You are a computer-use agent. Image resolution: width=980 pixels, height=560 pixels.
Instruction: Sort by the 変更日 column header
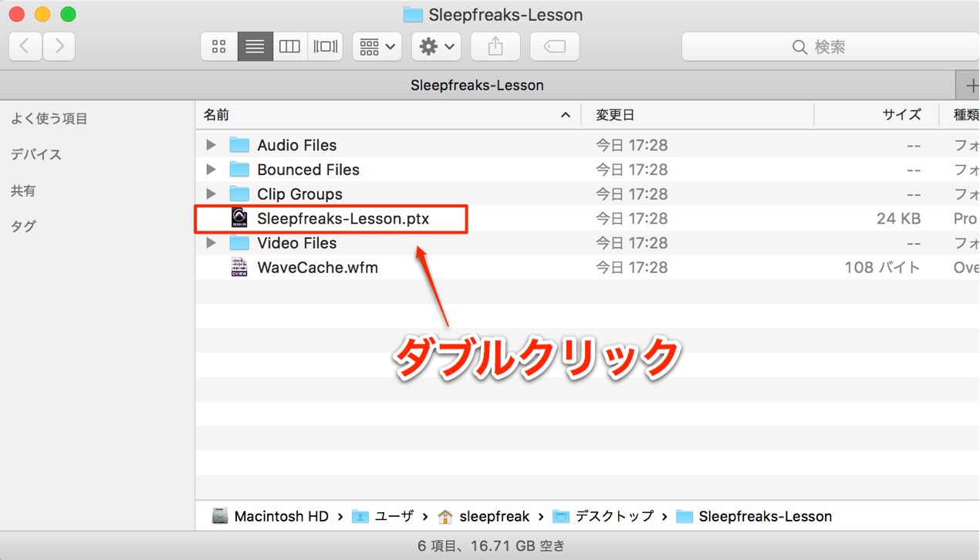(x=697, y=115)
